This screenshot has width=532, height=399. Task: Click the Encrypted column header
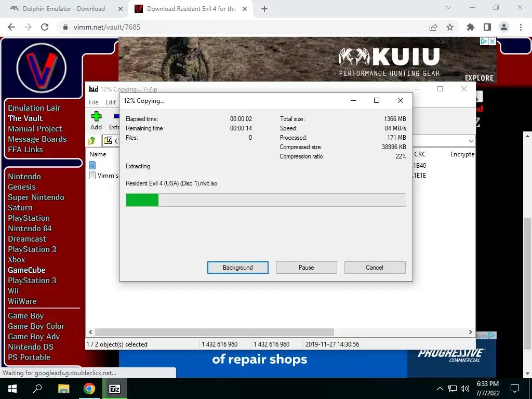click(x=462, y=154)
